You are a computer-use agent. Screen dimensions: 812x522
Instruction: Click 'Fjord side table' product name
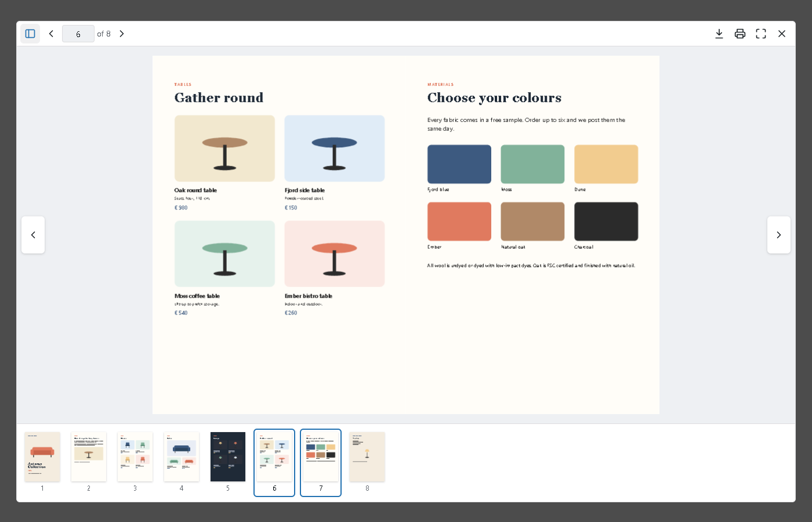tap(304, 190)
